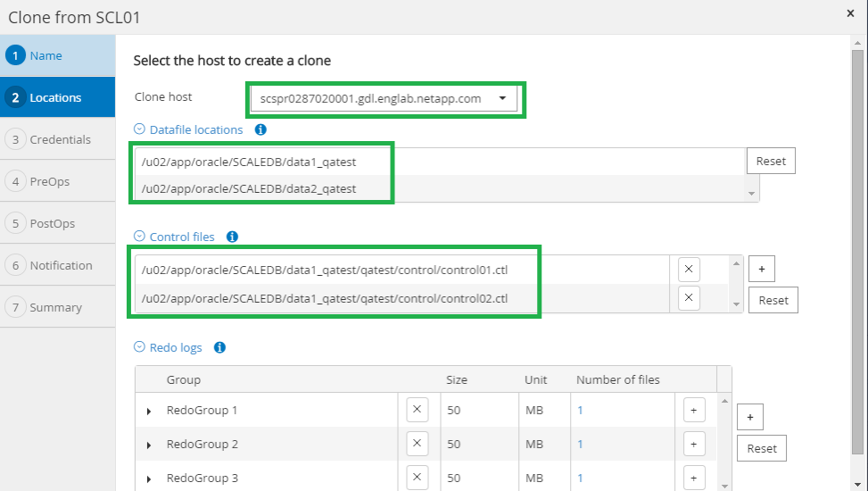Image resolution: width=868 pixels, height=491 pixels.
Task: Add a file to RedoGroup 2
Action: click(x=694, y=444)
